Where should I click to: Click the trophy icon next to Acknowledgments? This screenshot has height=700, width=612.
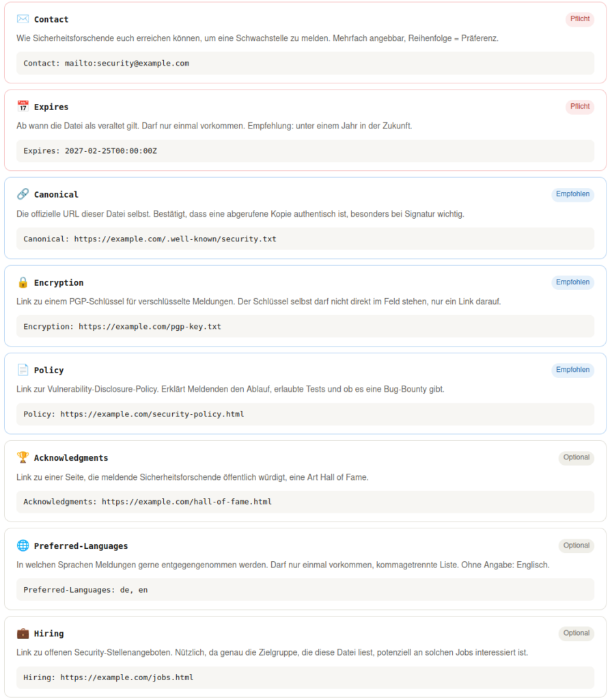pyautogui.click(x=23, y=457)
